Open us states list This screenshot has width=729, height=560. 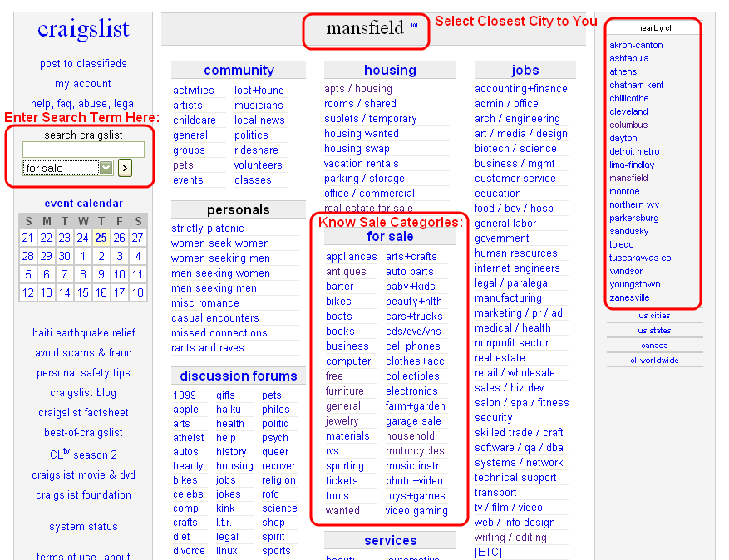pyautogui.click(x=654, y=331)
